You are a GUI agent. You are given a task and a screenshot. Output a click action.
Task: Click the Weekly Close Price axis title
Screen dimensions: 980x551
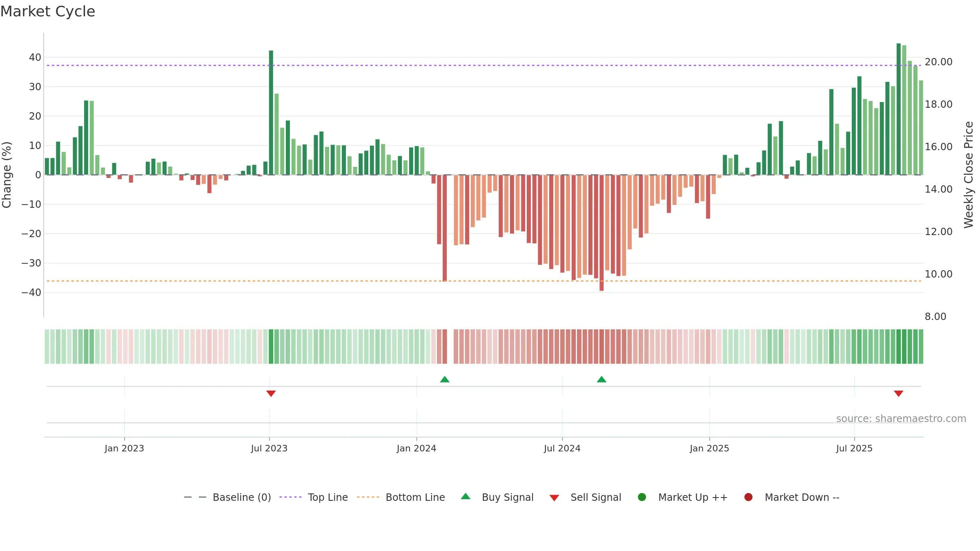point(969,175)
